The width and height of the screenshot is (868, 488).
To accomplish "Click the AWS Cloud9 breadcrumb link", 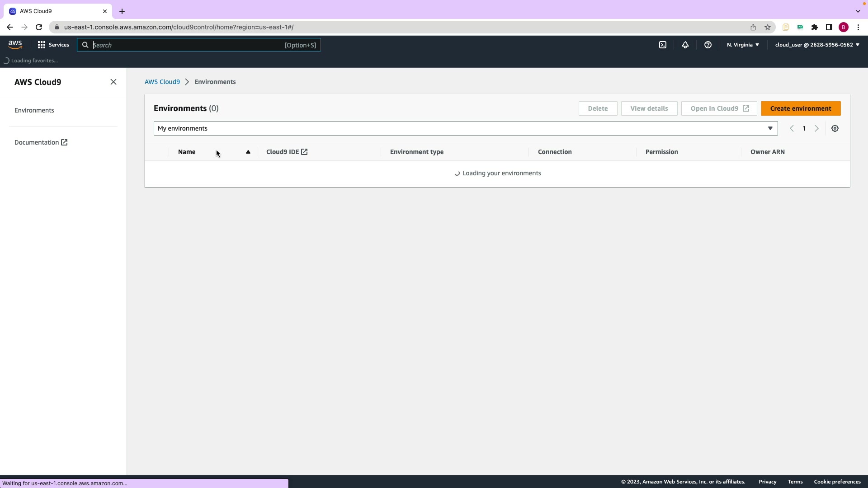I will [162, 82].
